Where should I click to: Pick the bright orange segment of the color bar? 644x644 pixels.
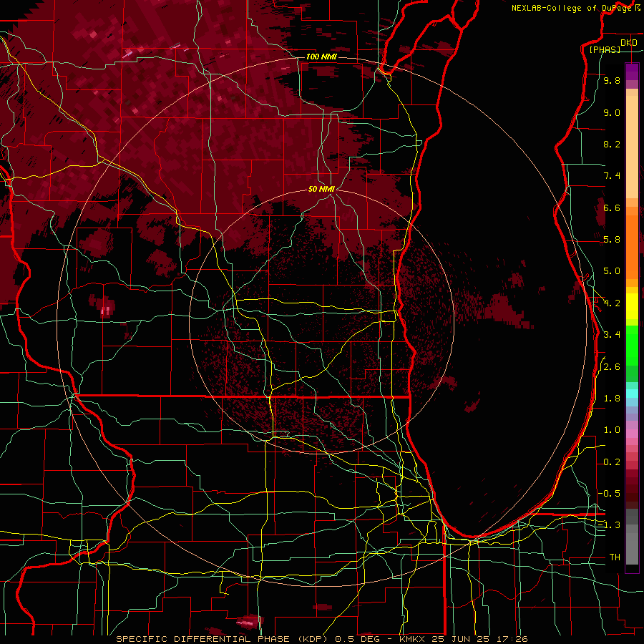pyautogui.click(x=632, y=248)
